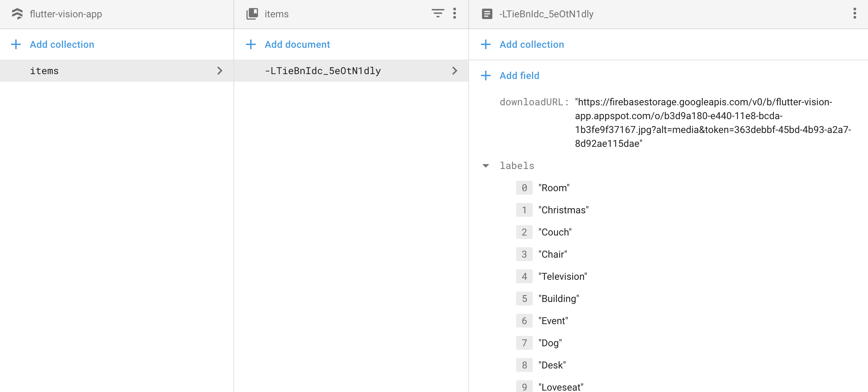Open the items collection overflow menu

pyautogui.click(x=454, y=14)
